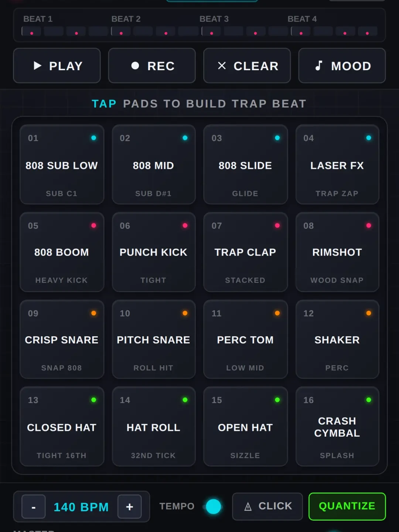
Task: Tap the 808 SUB LOW pad
Action: point(62,164)
